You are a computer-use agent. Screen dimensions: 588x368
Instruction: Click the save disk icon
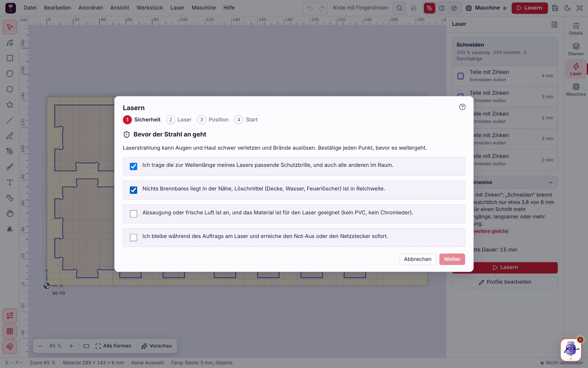[555, 8]
